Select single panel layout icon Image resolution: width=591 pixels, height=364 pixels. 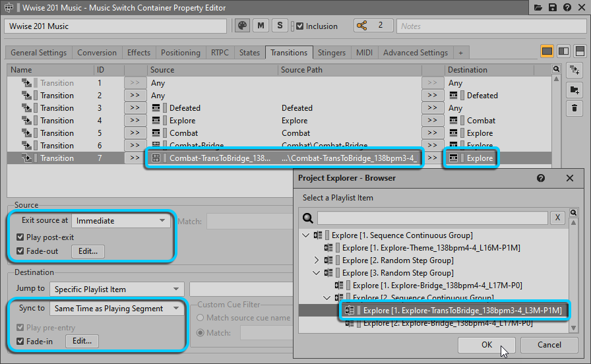[x=547, y=51]
